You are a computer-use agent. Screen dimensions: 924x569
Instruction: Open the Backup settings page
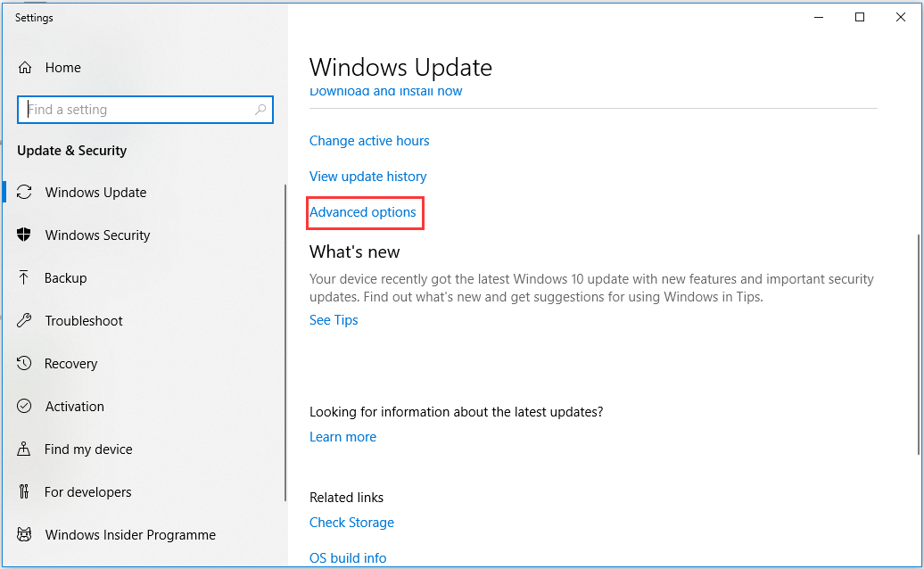[65, 278]
